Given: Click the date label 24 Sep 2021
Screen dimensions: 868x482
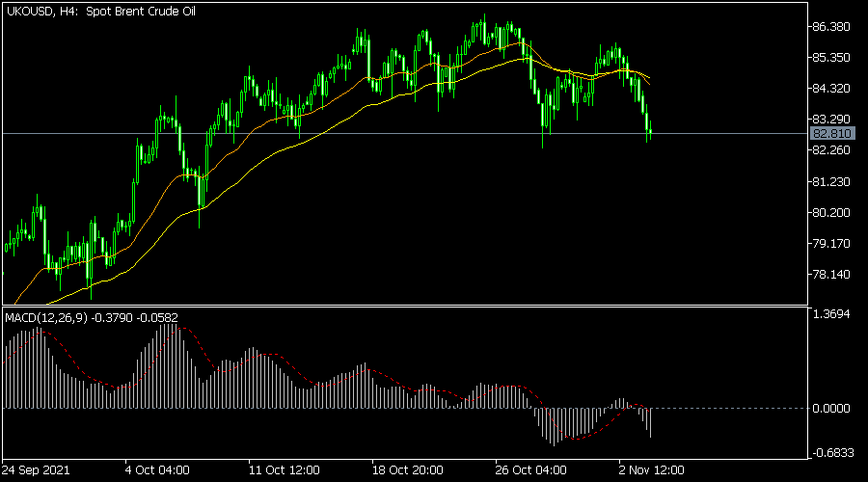Looking at the screenshot, I should pyautogui.click(x=36, y=470).
